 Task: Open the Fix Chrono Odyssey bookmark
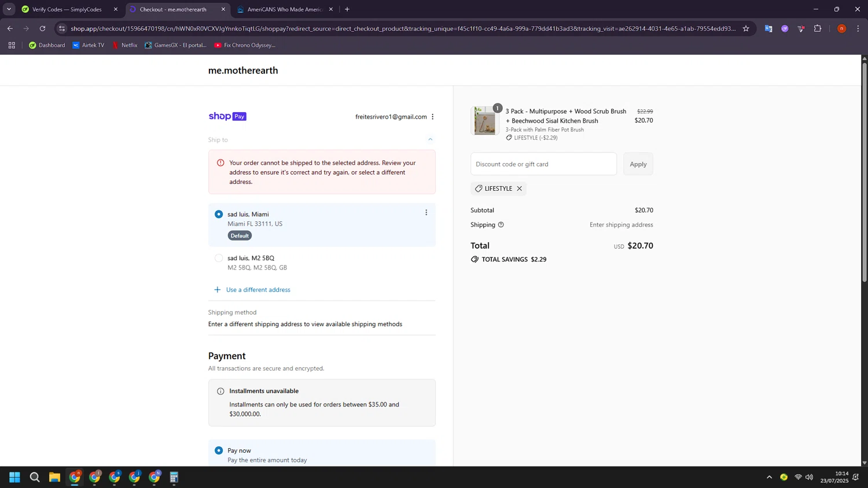(x=244, y=45)
